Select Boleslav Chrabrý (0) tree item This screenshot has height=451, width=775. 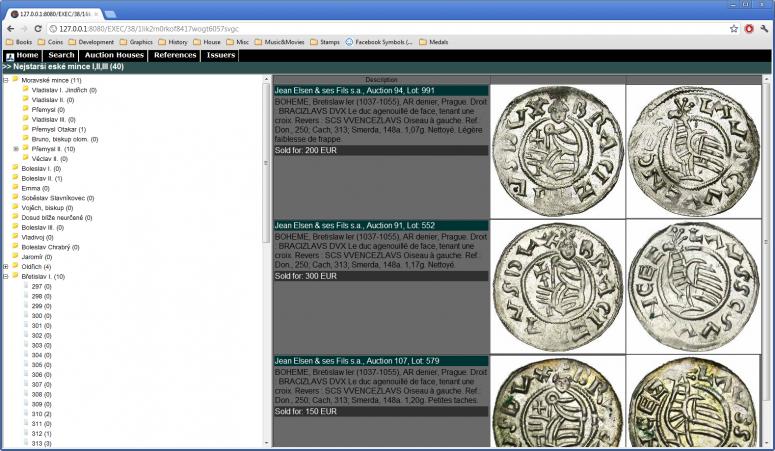[x=50, y=247]
